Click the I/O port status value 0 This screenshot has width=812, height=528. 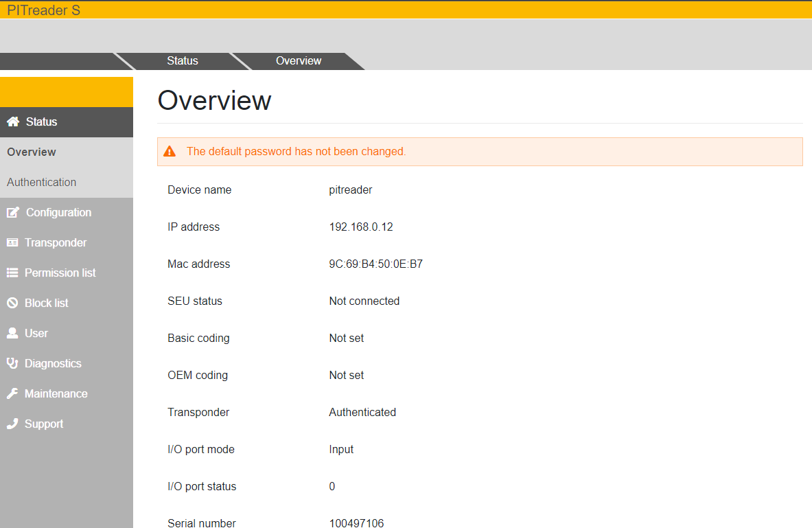pos(332,486)
